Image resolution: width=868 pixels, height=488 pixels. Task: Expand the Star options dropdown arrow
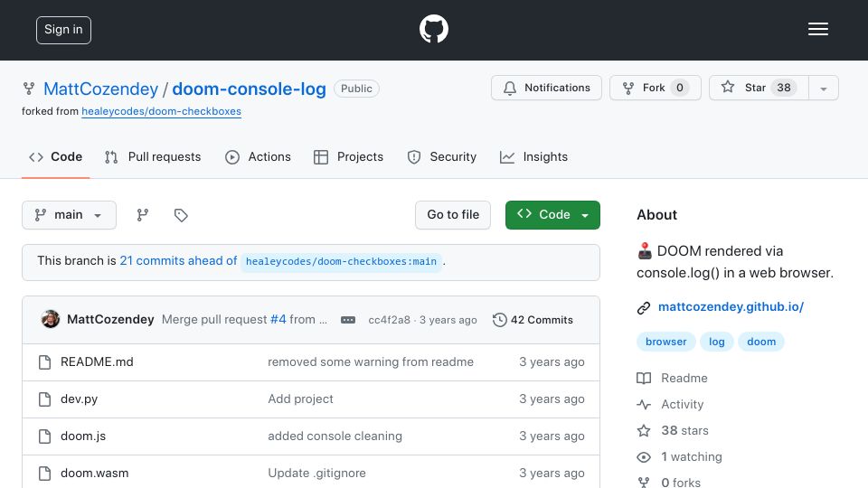(823, 88)
